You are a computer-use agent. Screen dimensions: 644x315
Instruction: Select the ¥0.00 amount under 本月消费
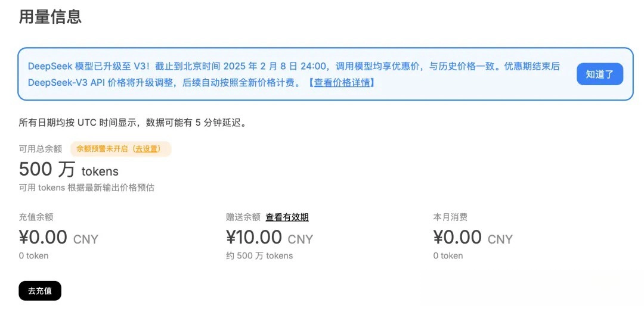[457, 238]
